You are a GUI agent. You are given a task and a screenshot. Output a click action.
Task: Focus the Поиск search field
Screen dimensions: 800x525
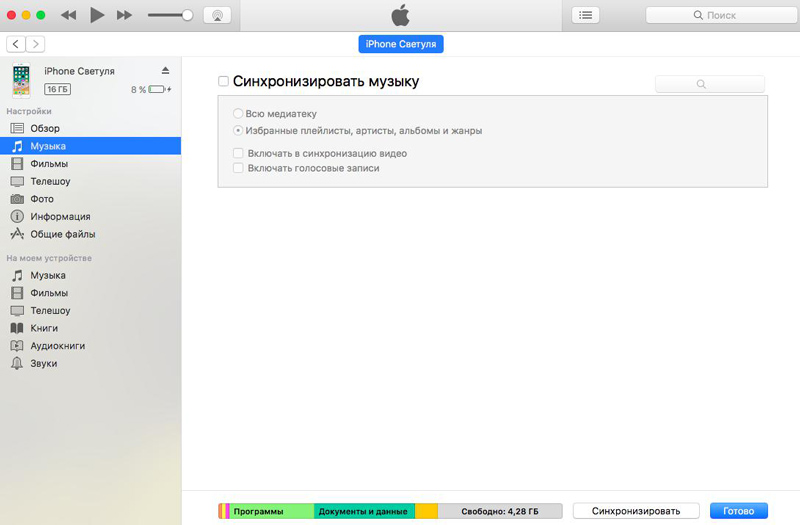(721, 15)
